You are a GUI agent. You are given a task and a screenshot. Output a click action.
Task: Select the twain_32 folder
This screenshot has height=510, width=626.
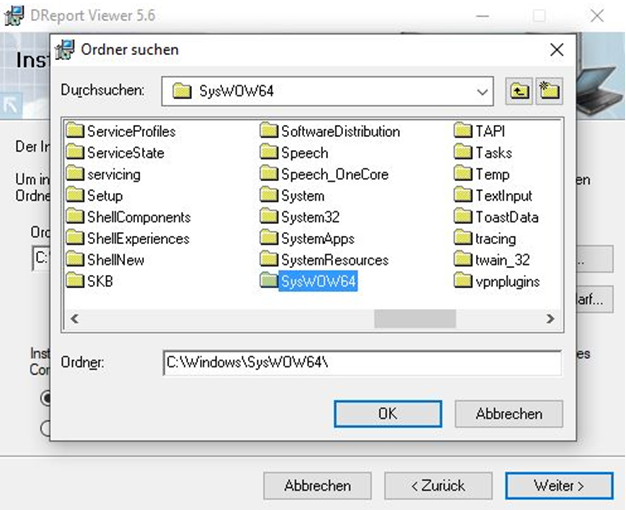click(x=492, y=260)
